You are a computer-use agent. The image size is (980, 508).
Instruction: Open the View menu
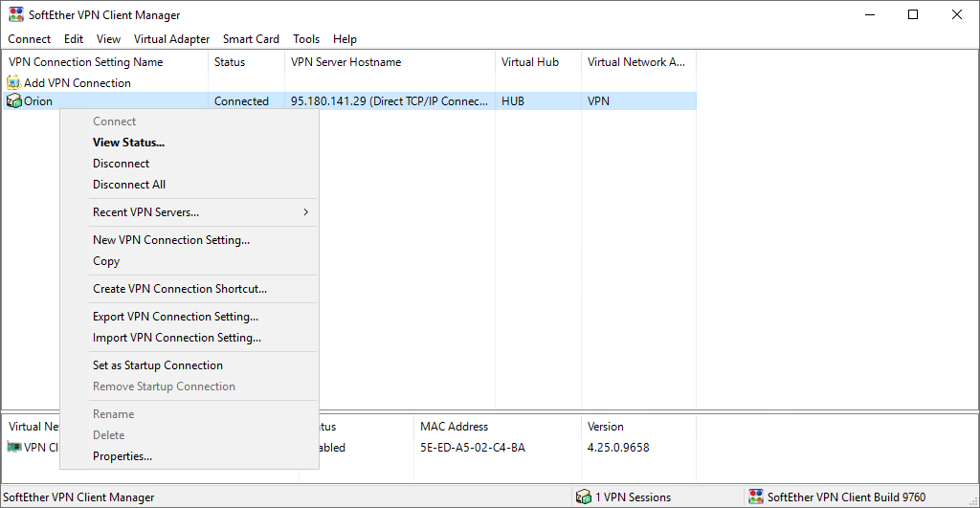click(x=108, y=38)
